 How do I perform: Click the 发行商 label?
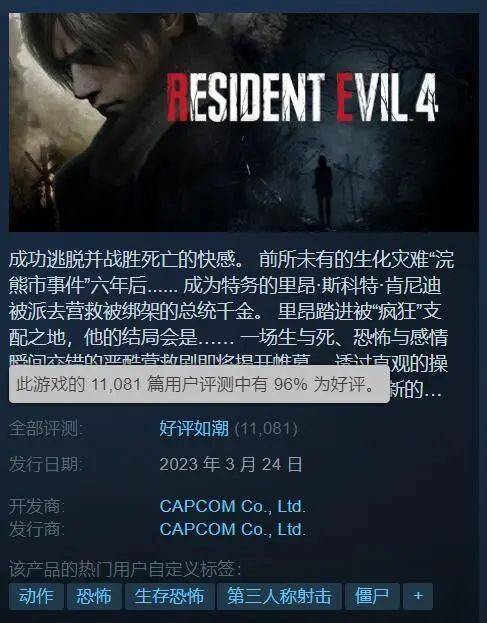(37, 530)
